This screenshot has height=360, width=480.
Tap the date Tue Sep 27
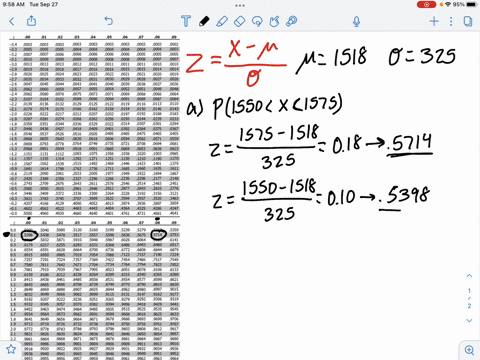(x=43, y=4)
